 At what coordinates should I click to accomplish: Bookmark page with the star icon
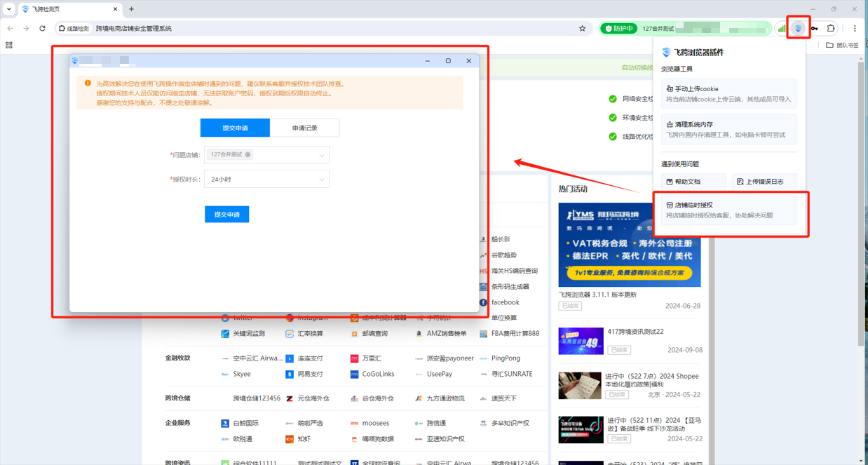pos(582,29)
